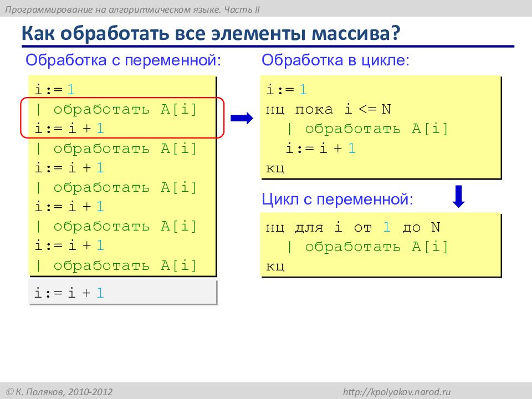Click the line "нц пока i <= N"
This screenshot has height=399, width=532.
(x=329, y=109)
